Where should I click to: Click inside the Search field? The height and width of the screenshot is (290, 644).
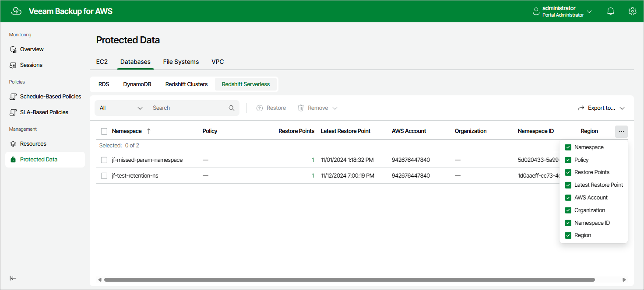coord(188,108)
